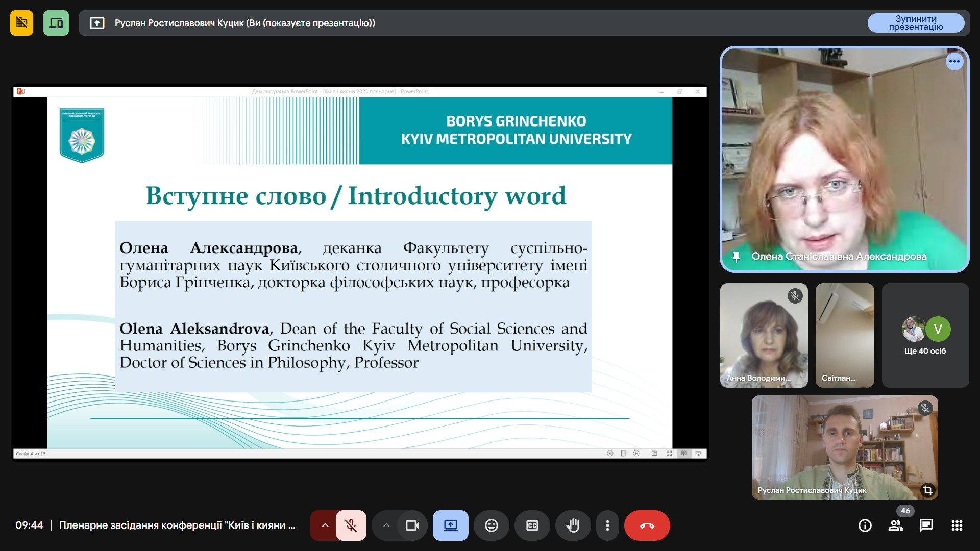Leave the call with the red hang-up button
Image resolution: width=980 pixels, height=551 pixels.
coord(647,525)
